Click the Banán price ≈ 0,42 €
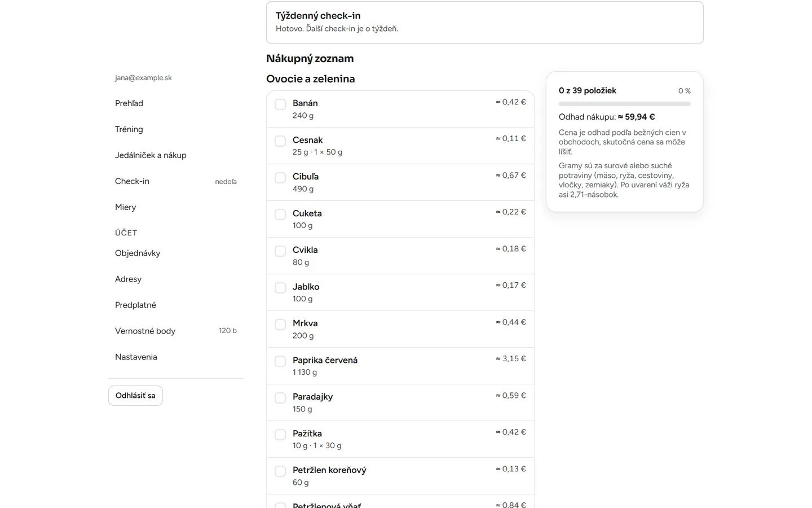This screenshot has height=508, width=812. tap(511, 102)
